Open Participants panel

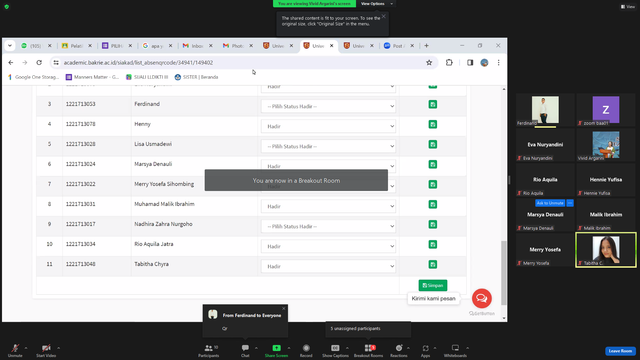pyautogui.click(x=209, y=350)
